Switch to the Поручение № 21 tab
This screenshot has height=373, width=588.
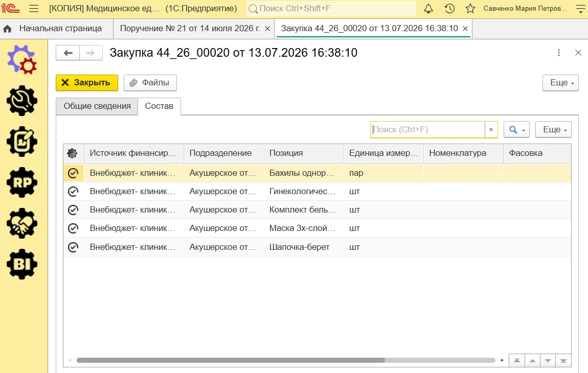pyautogui.click(x=190, y=29)
